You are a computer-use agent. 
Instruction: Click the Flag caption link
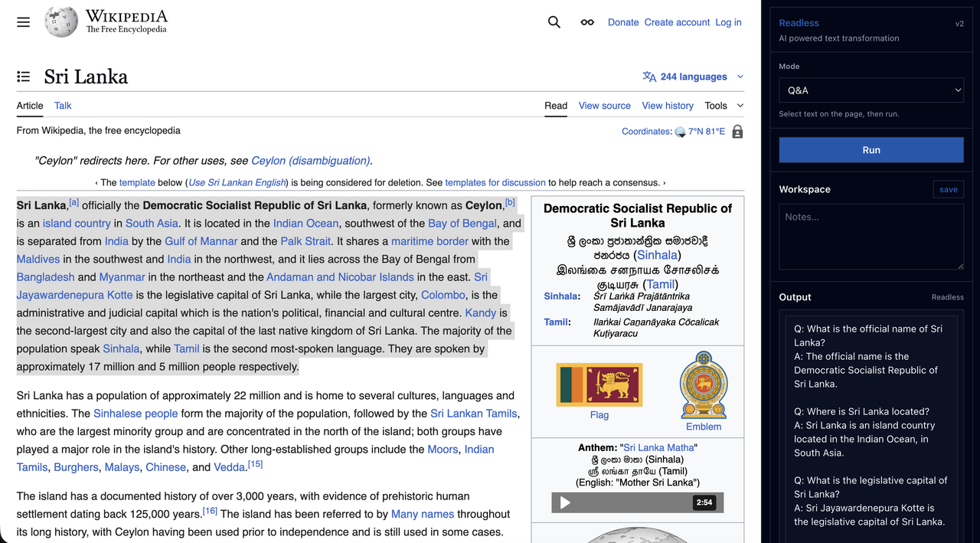point(599,415)
